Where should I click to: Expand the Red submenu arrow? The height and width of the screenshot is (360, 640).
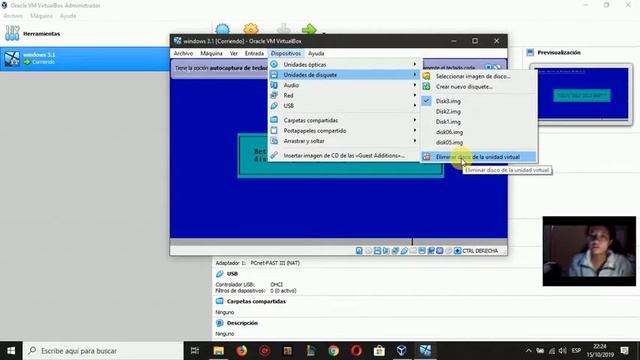pos(415,95)
